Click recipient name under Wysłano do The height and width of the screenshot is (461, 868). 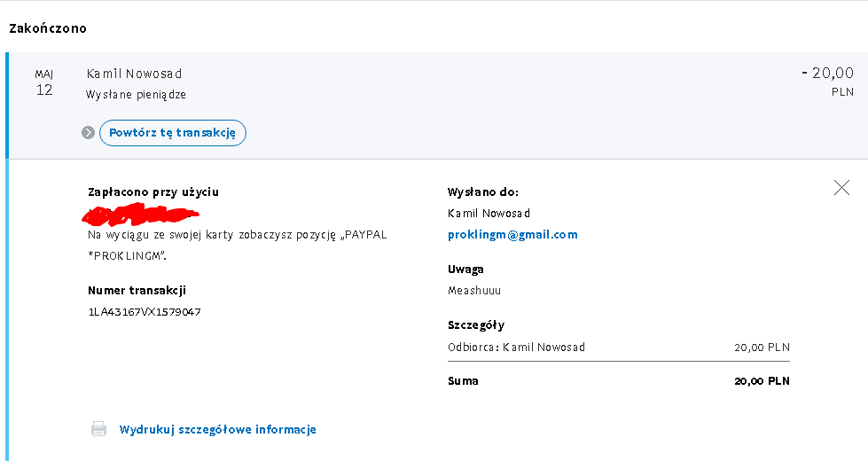tap(489, 213)
